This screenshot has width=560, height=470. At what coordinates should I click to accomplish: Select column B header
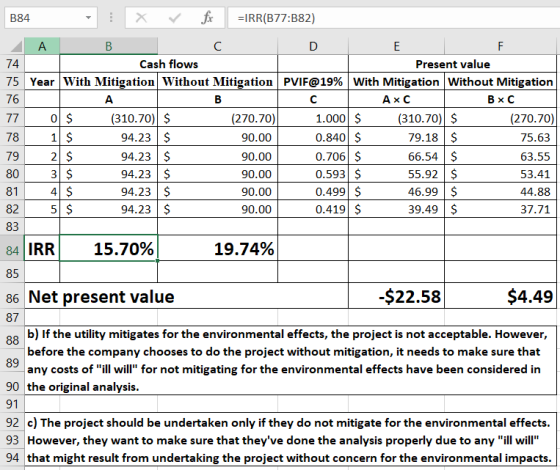pos(109,46)
